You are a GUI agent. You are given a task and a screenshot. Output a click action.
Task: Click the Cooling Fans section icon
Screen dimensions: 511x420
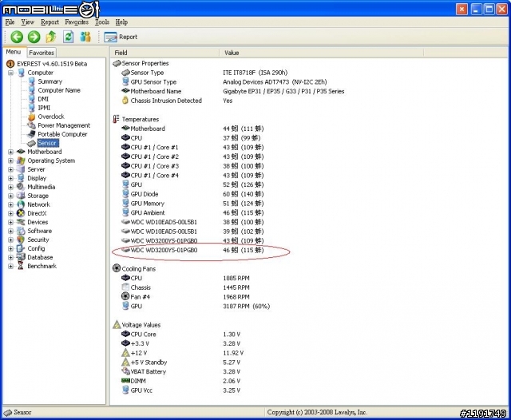coord(117,268)
